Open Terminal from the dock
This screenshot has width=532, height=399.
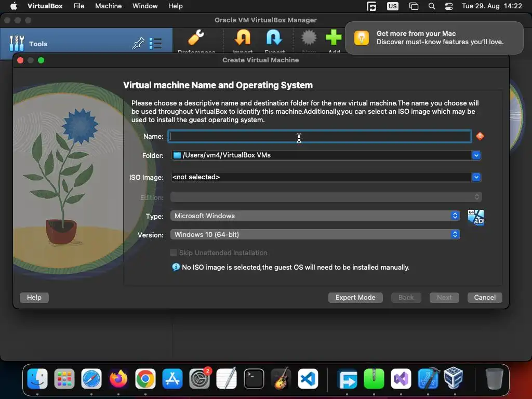(254, 379)
